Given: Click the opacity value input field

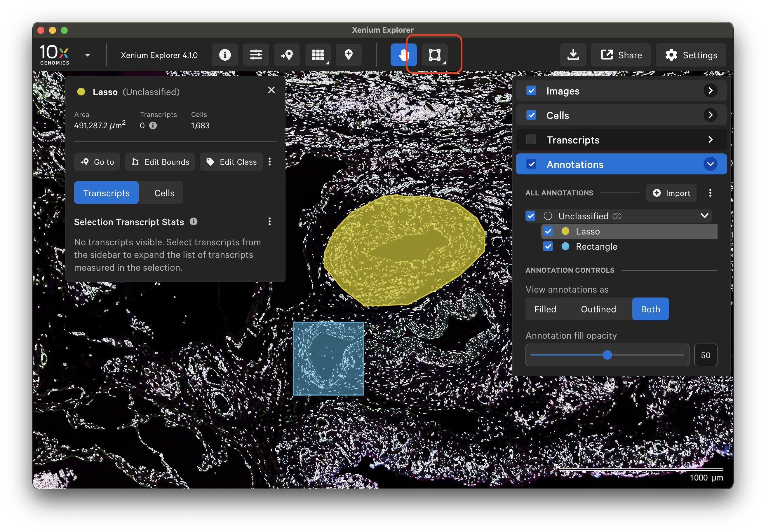Looking at the screenshot, I should pos(705,355).
